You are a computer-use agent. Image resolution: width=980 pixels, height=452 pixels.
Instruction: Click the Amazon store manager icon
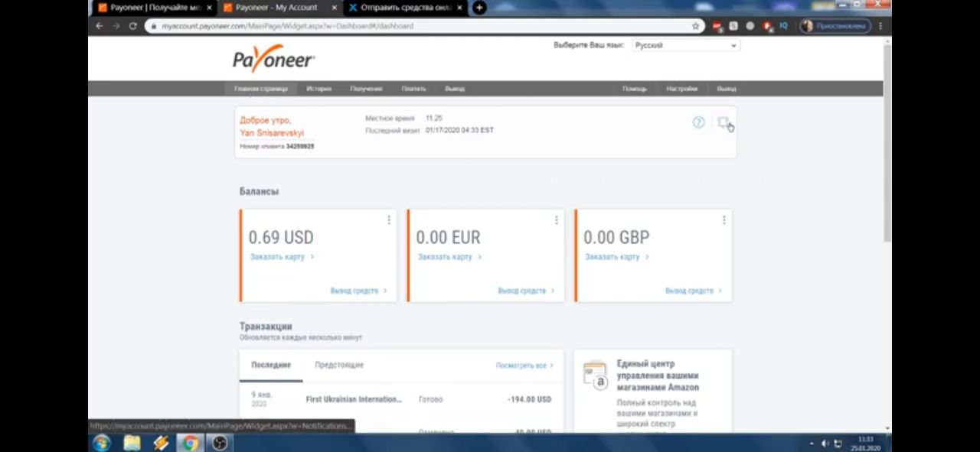tap(595, 374)
